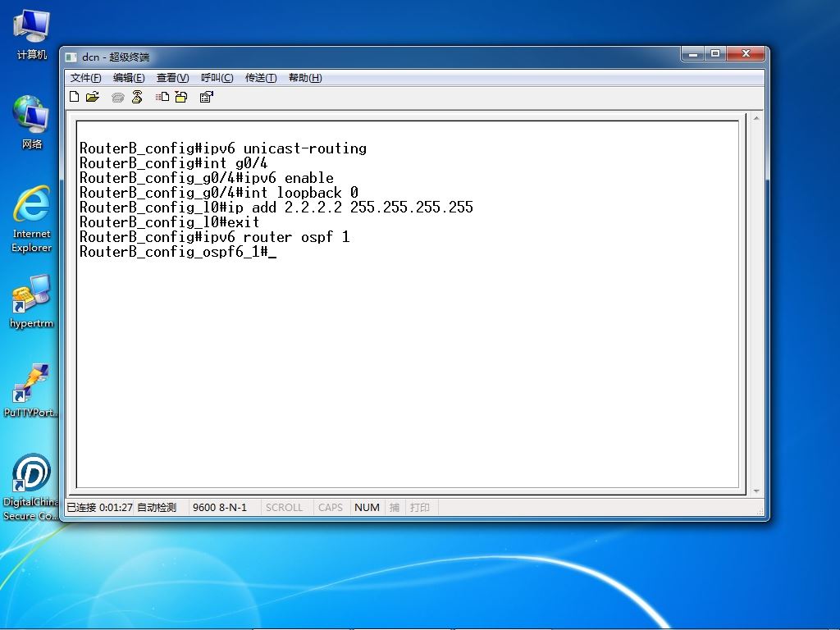
Task: Click the Disconnect toolbar icon
Action: [137, 97]
